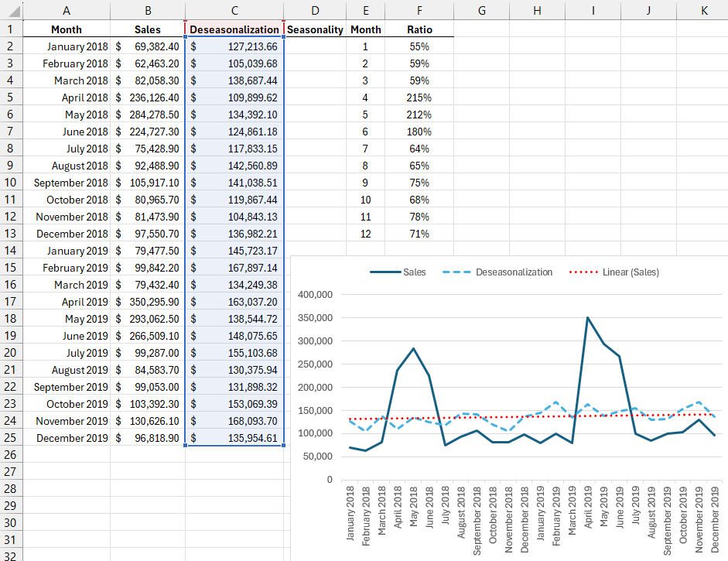Click the Seasonality header cell
The image size is (728, 561).
coord(315,29)
